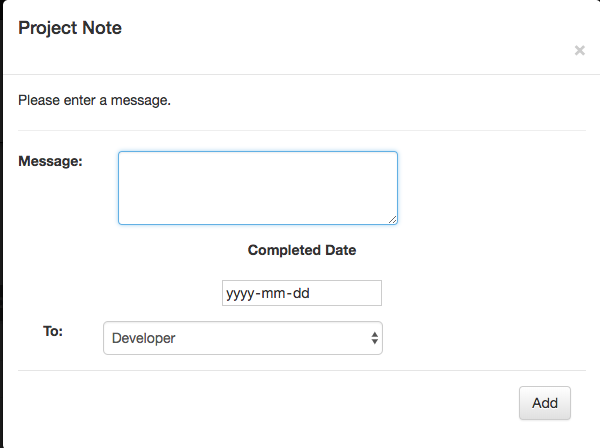The image size is (600, 448).
Task: Click the Message box resize grip
Action: (393, 220)
